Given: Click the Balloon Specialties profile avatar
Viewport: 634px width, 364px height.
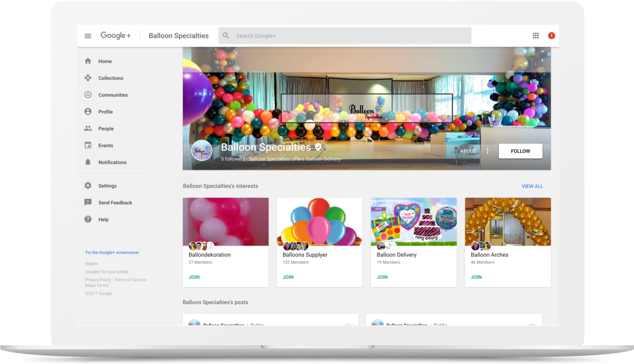Looking at the screenshot, I should 202,150.
